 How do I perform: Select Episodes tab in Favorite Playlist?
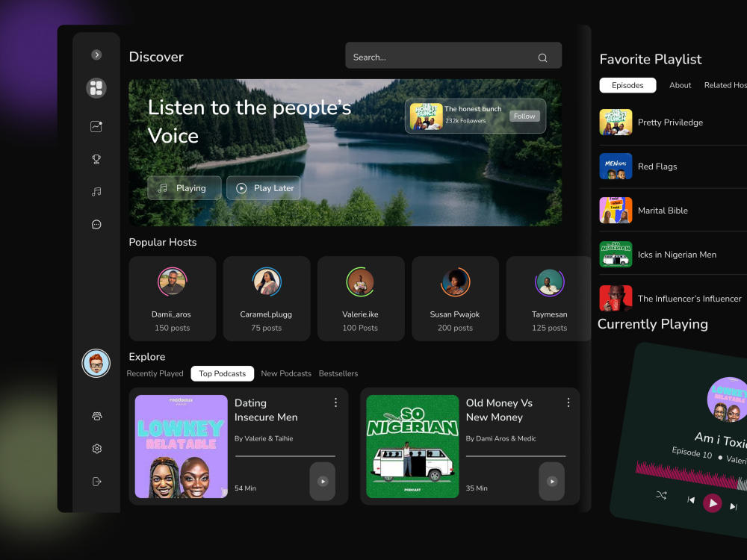coord(627,85)
